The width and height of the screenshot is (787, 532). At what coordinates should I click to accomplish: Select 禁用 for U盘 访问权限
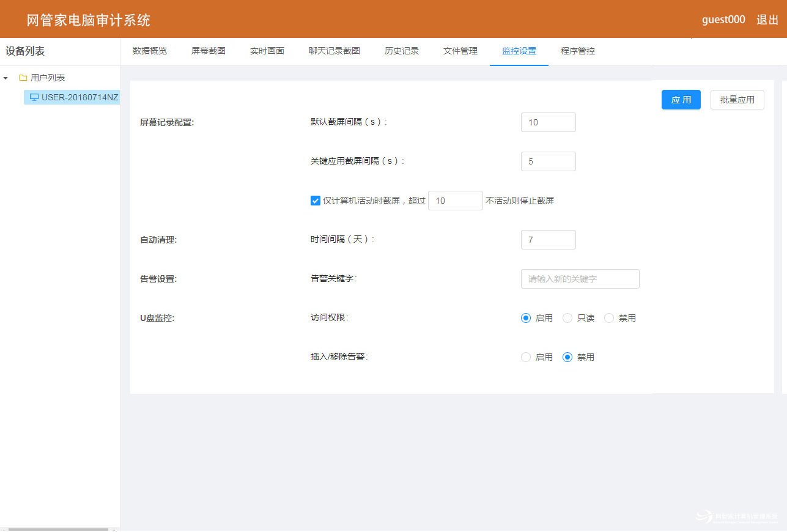click(609, 318)
